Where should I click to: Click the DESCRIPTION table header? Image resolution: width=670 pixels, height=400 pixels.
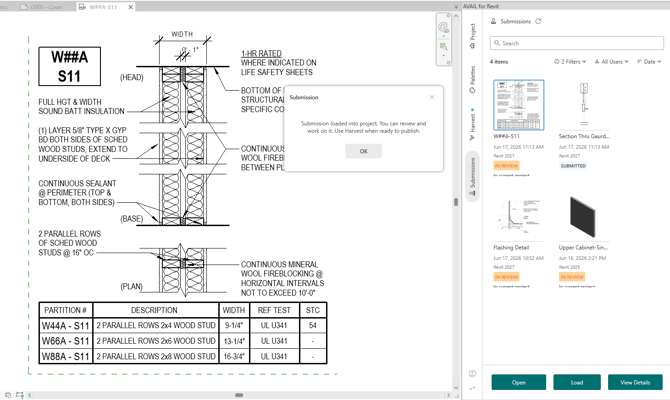[x=154, y=310]
